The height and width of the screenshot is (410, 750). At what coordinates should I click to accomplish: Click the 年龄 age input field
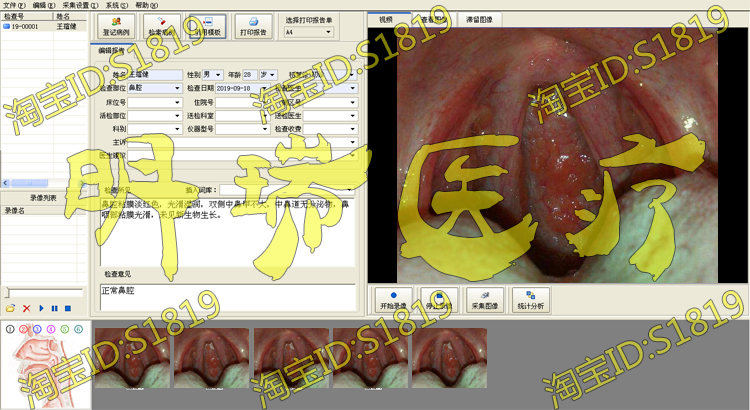tap(250, 75)
